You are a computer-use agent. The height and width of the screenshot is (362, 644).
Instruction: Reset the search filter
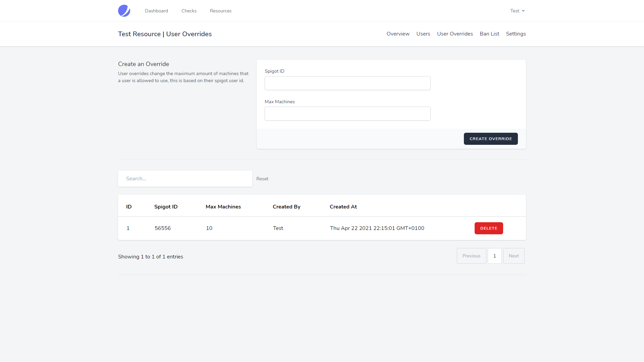click(262, 179)
